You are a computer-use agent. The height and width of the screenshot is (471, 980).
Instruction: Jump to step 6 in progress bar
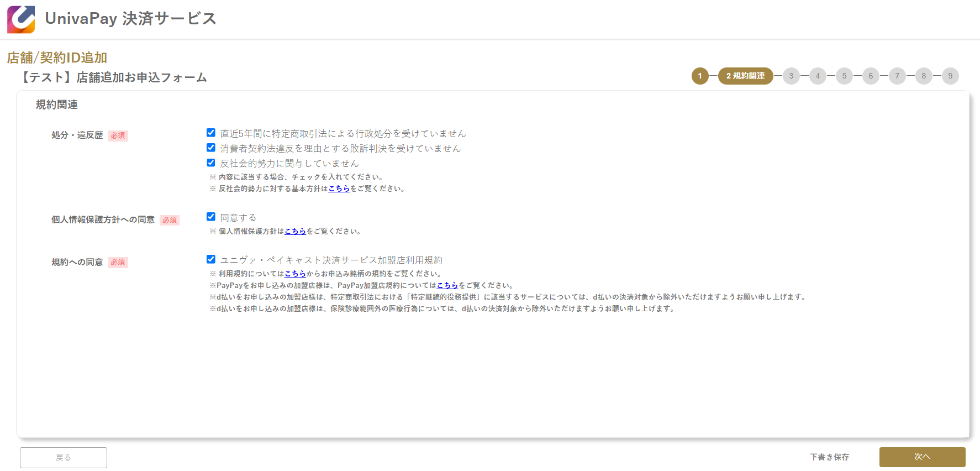click(x=871, y=76)
